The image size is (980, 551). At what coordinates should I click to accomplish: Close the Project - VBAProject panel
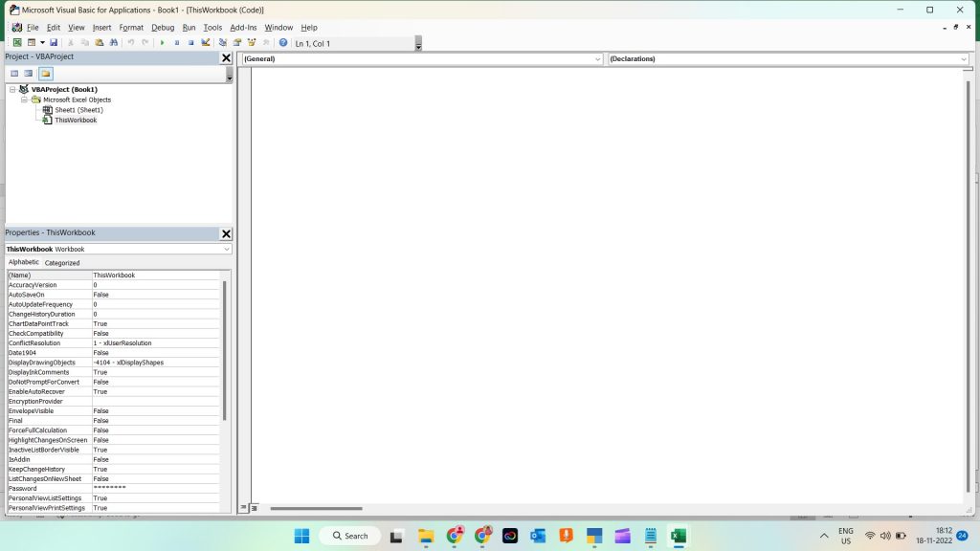[x=226, y=57]
